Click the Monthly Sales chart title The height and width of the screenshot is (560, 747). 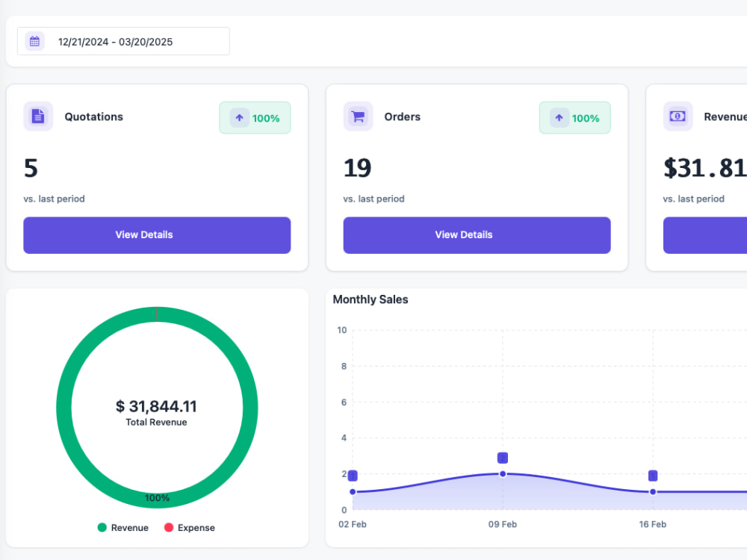pos(371,299)
